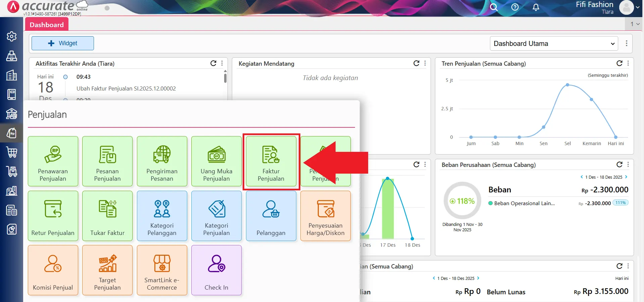Screen dimensions: 644x302
Task: Click the search magnifier icon
Action: tap(493, 7)
